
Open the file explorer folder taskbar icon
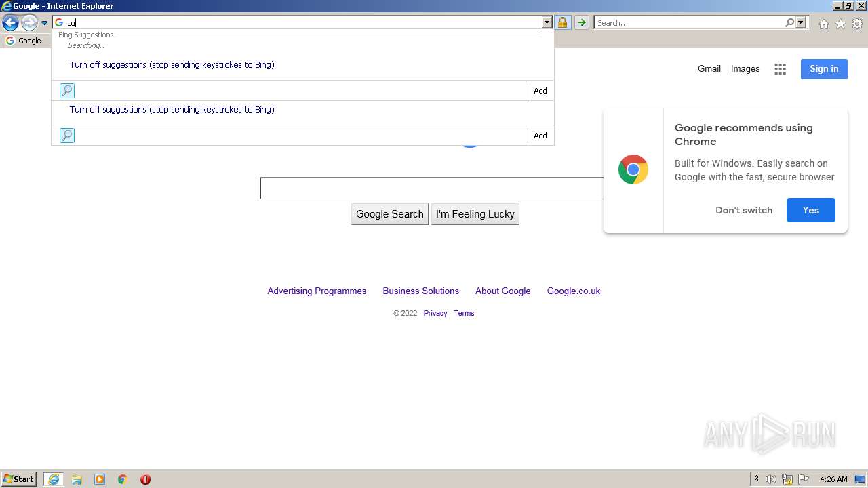[x=77, y=479]
